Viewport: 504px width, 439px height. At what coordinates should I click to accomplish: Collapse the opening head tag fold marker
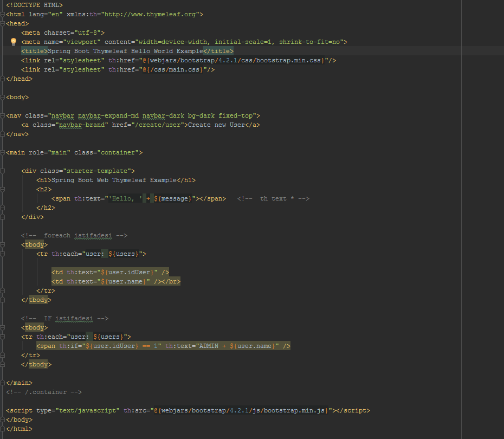click(x=3, y=24)
